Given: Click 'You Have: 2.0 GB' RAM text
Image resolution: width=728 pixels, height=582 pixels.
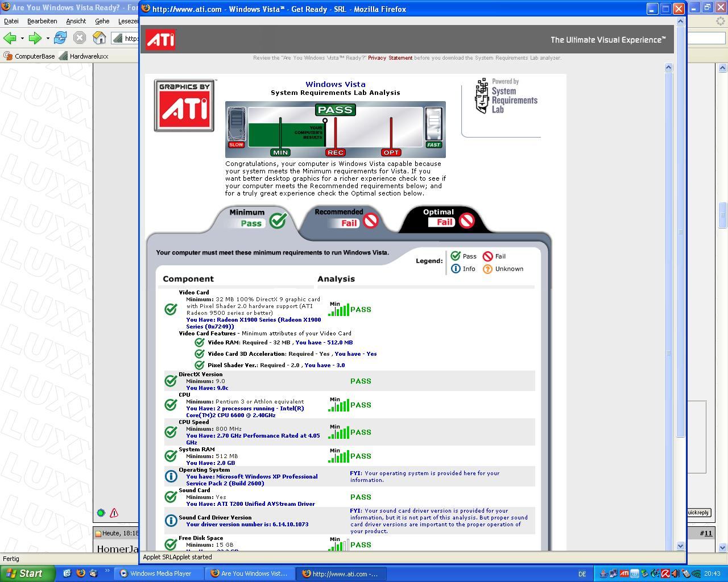Looking at the screenshot, I should tap(210, 463).
